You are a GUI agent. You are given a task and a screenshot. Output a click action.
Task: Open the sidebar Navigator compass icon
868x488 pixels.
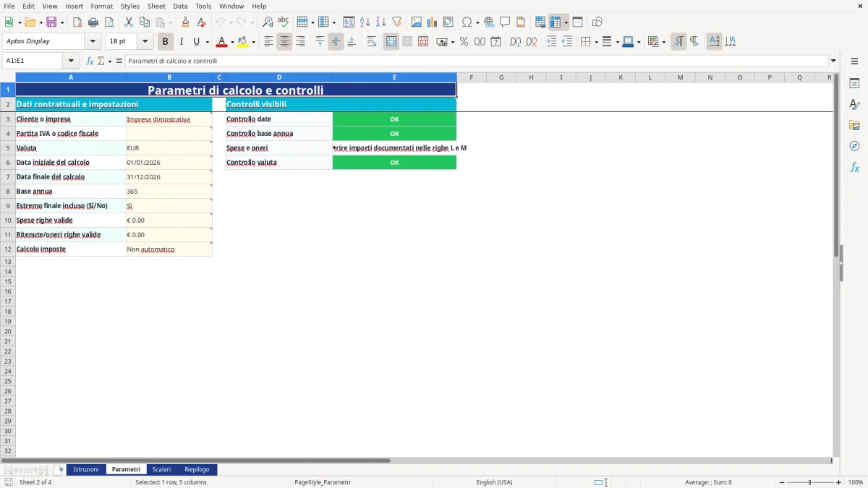pyautogui.click(x=854, y=146)
